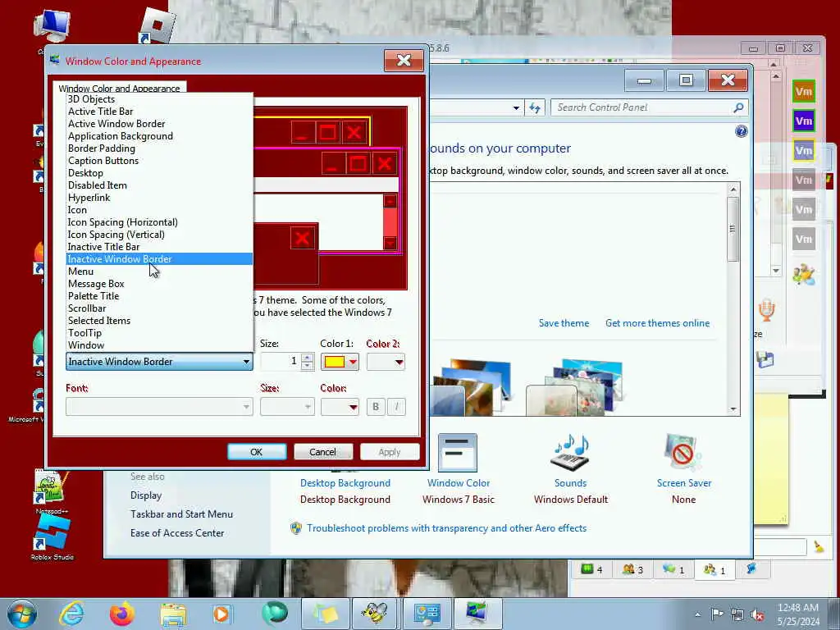
Task: Open the Color 2 swatch dropdown
Action: click(x=386, y=362)
